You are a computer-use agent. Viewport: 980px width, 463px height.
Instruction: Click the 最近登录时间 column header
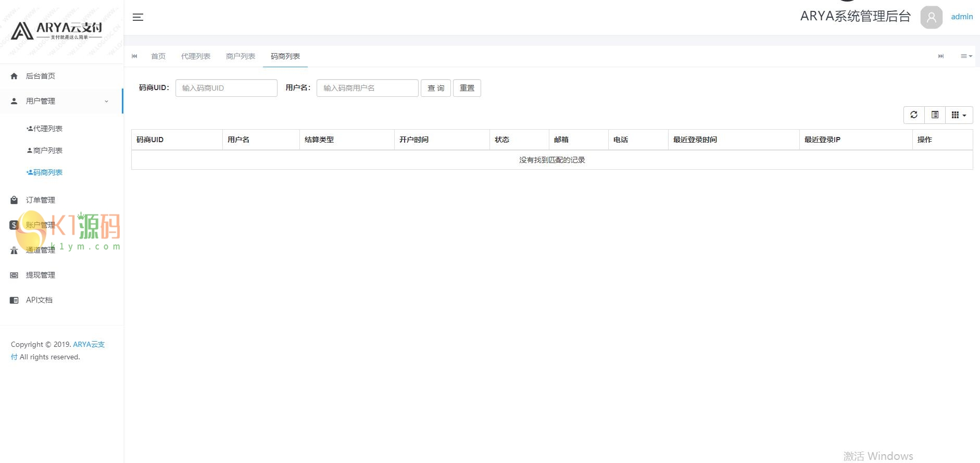tap(734, 140)
